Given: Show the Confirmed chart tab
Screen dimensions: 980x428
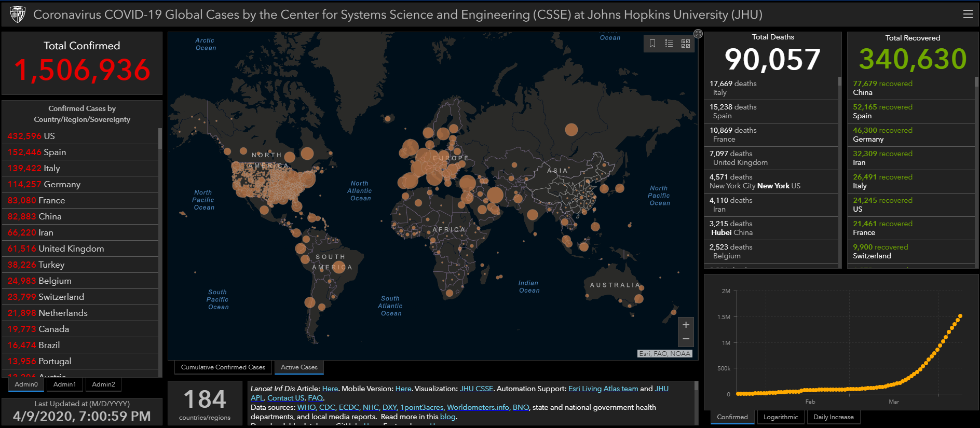Looking at the screenshot, I should (732, 417).
